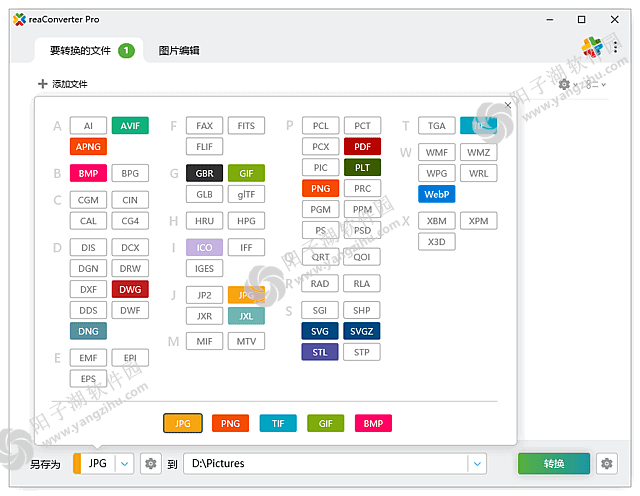Open the list view options dropdown

595,85
